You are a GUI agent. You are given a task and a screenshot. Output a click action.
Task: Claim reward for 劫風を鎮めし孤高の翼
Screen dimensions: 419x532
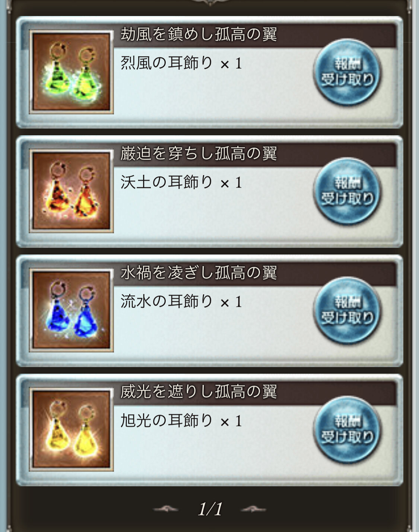pos(347,72)
